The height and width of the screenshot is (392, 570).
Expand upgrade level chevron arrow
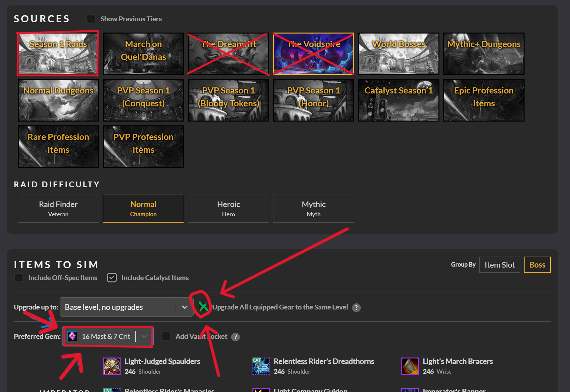pos(185,307)
